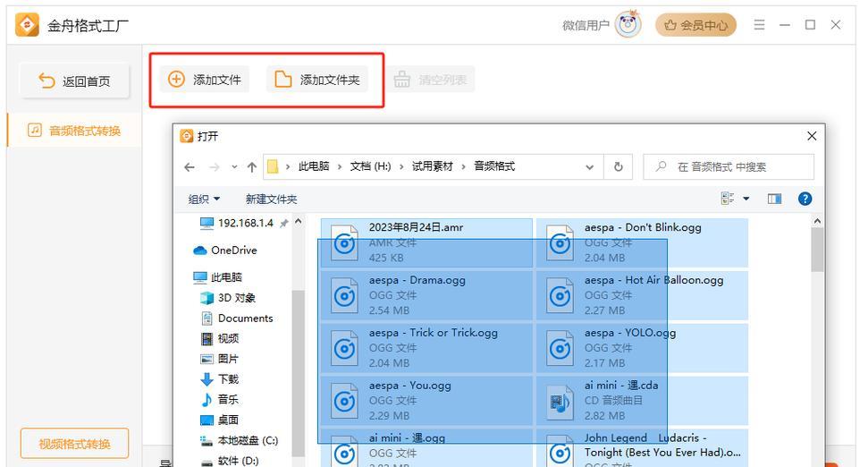The image size is (868, 467).
Task: Open 图片 folder in navigation tree
Action: [x=220, y=359]
